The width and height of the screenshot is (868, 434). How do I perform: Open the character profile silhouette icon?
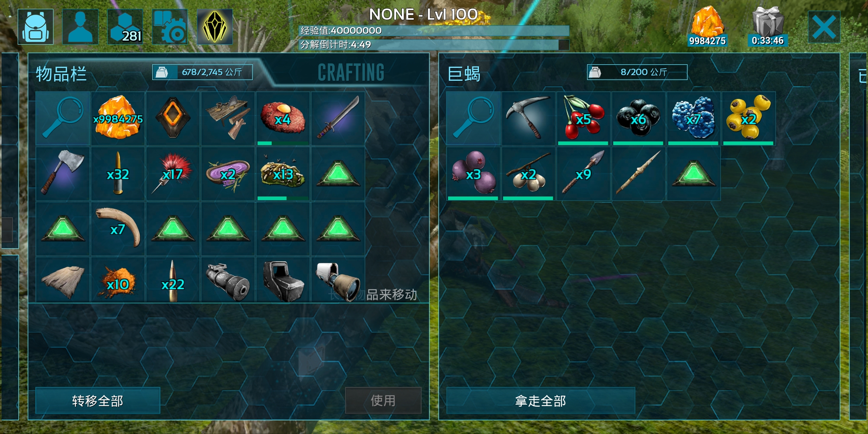click(80, 27)
